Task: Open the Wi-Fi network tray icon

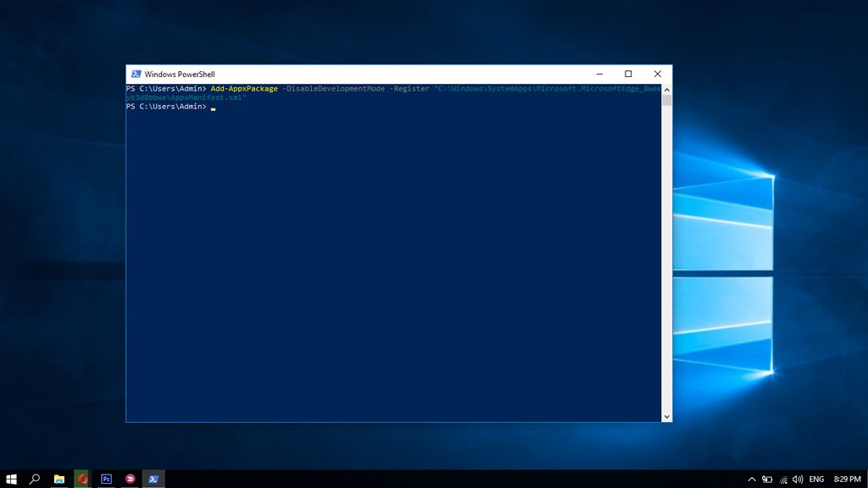Action: (x=782, y=480)
